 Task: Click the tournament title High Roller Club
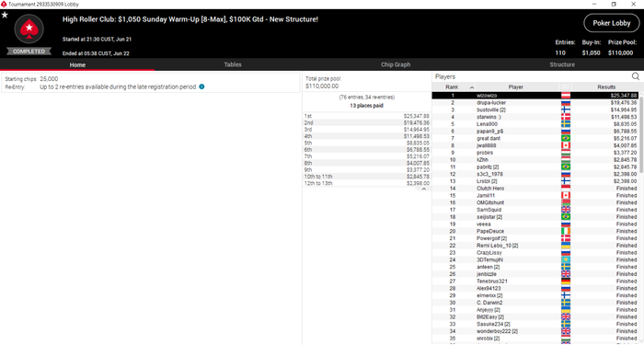pyautogui.click(x=190, y=19)
